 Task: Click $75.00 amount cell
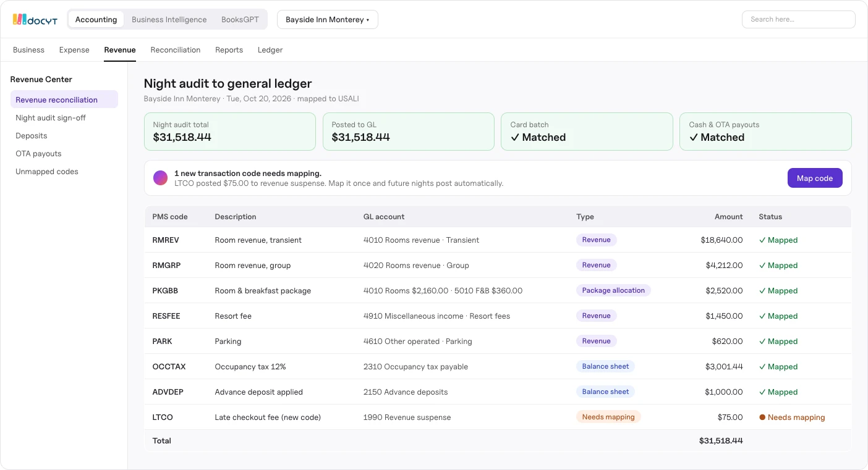(x=730, y=417)
